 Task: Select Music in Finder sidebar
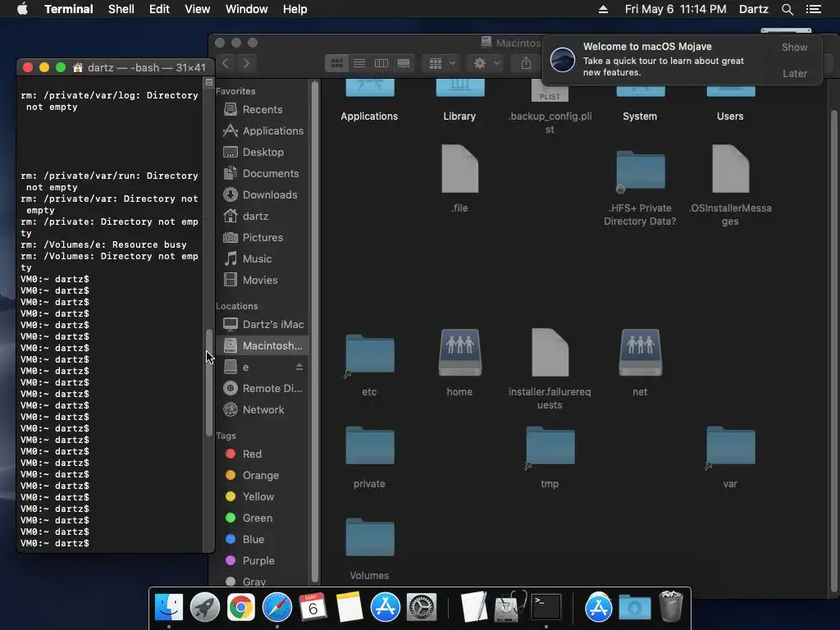click(262, 258)
